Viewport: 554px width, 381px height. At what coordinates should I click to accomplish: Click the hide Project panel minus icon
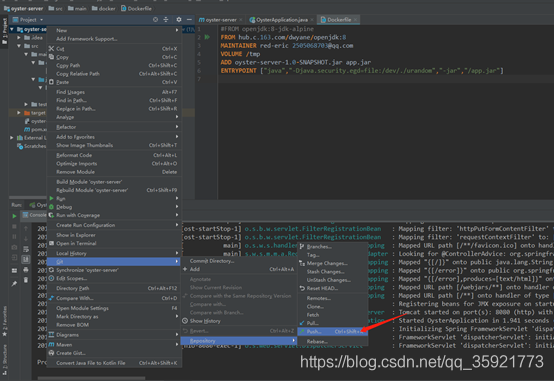[189, 19]
